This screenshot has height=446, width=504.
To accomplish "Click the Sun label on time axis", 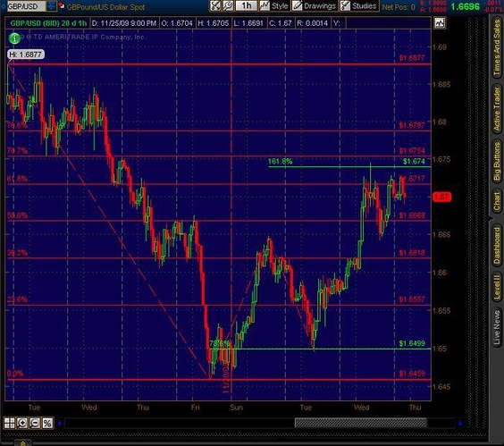I will tap(236, 408).
